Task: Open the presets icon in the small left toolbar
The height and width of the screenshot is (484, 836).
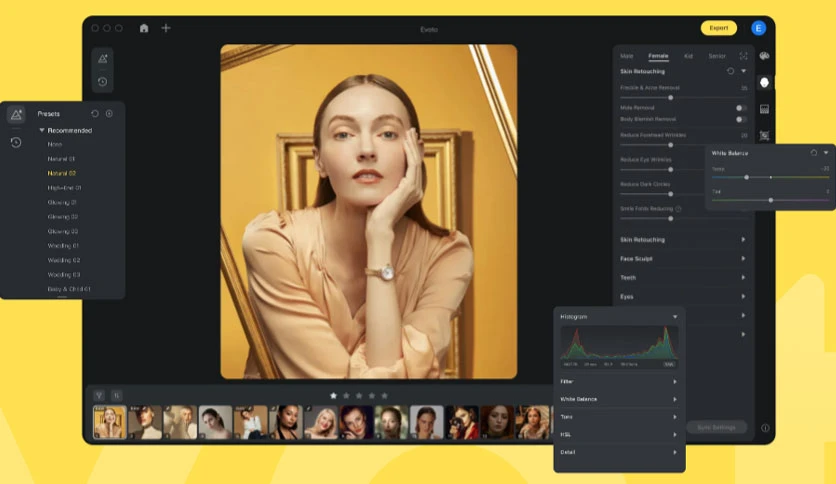Action: [102, 59]
